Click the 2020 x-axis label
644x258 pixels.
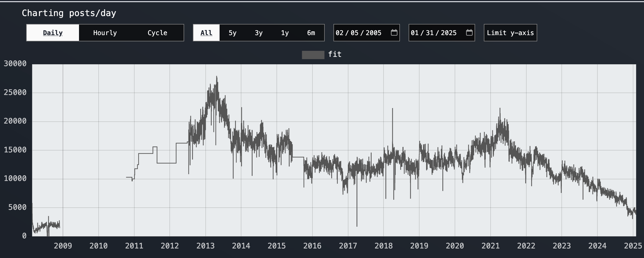click(x=455, y=246)
